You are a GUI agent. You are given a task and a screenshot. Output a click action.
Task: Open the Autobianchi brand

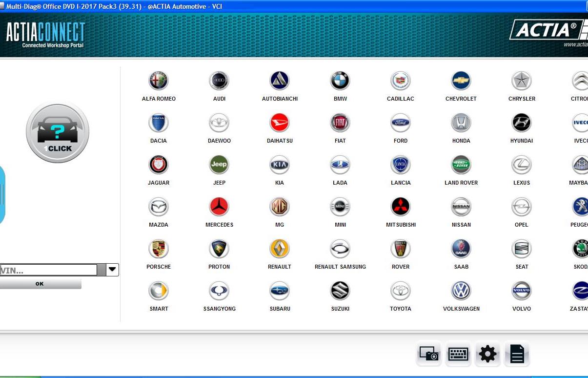280,81
